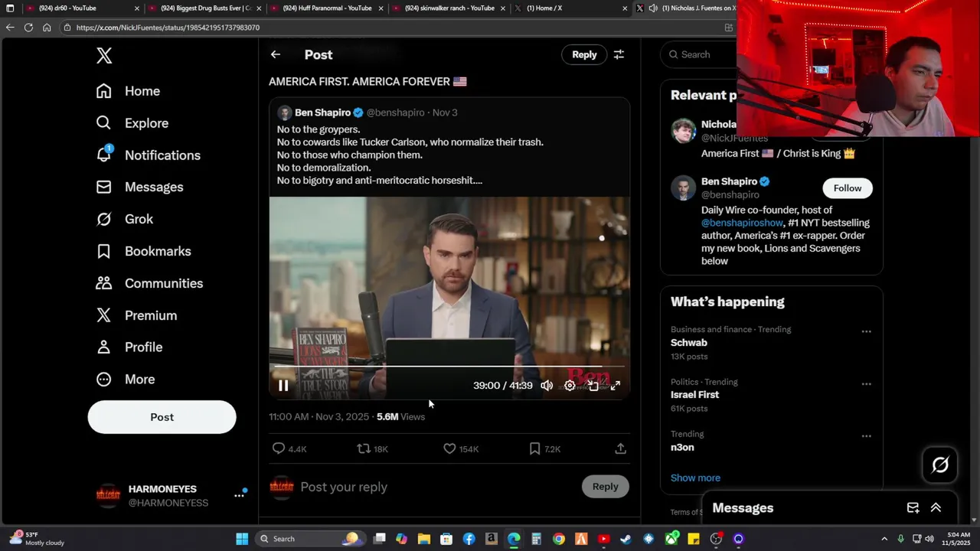Click browser home icon
The image size is (980, 551).
47,28
